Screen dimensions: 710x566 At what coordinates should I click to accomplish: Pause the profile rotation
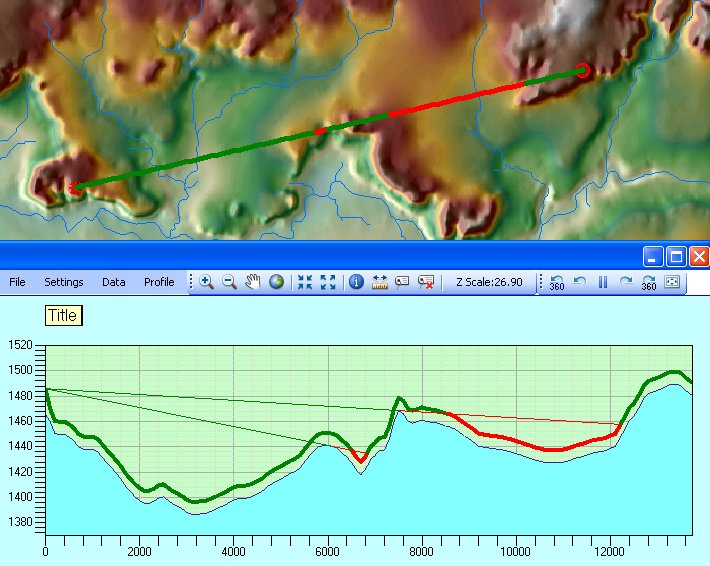click(x=603, y=282)
